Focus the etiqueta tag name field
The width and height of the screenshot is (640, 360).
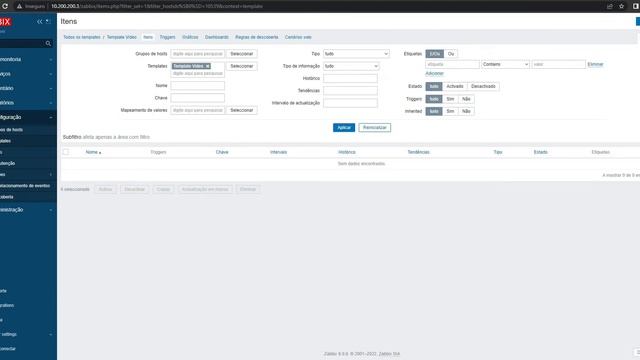[x=452, y=64]
